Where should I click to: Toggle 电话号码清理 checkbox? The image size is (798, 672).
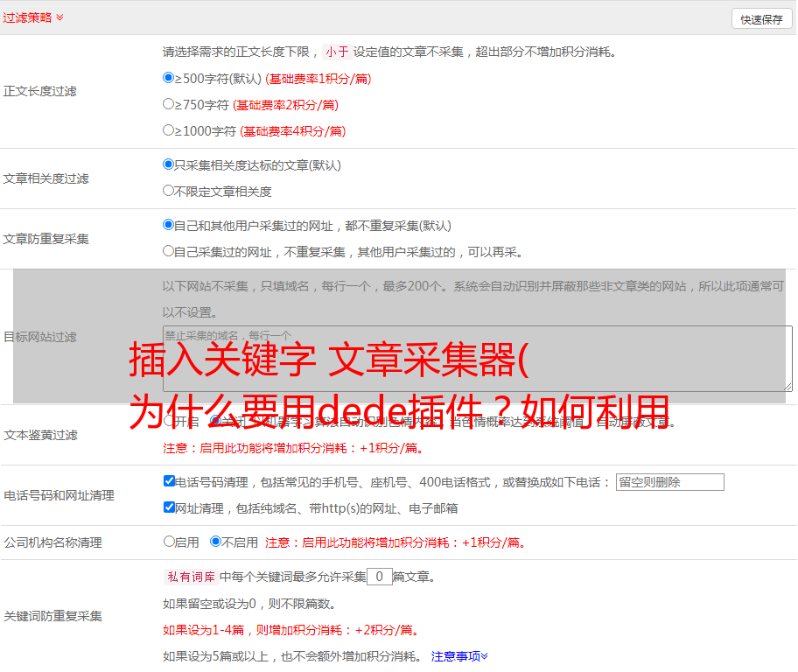169,481
